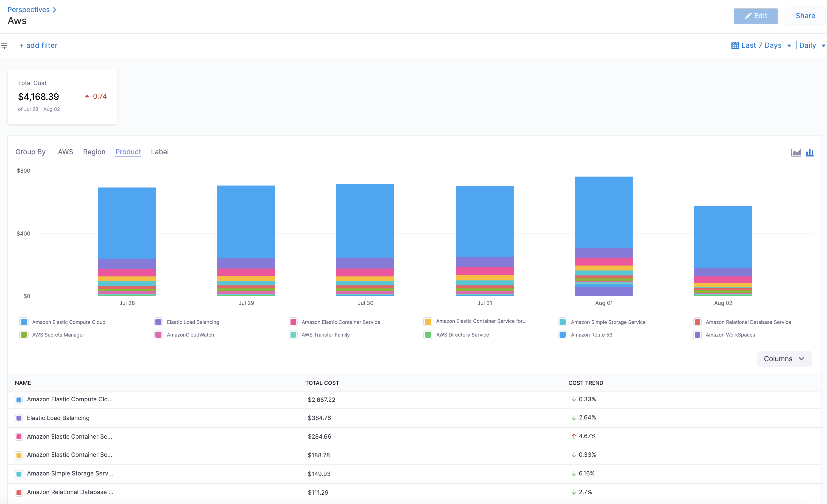Group by Region tab
The image size is (827, 504).
(x=94, y=152)
